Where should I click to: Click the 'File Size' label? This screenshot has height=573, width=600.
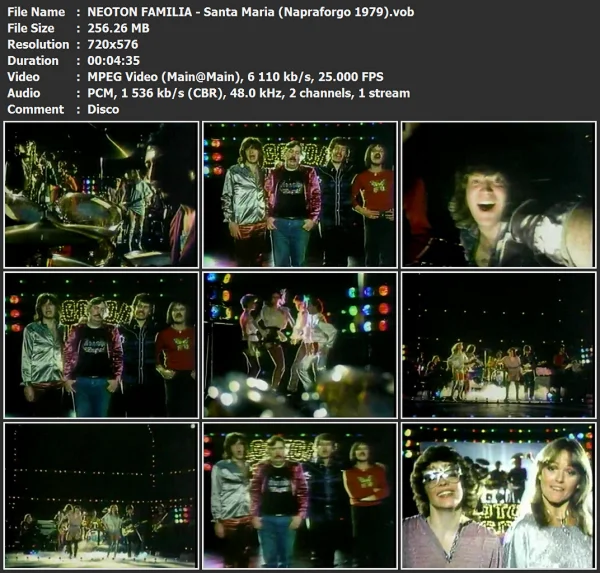[31, 28]
